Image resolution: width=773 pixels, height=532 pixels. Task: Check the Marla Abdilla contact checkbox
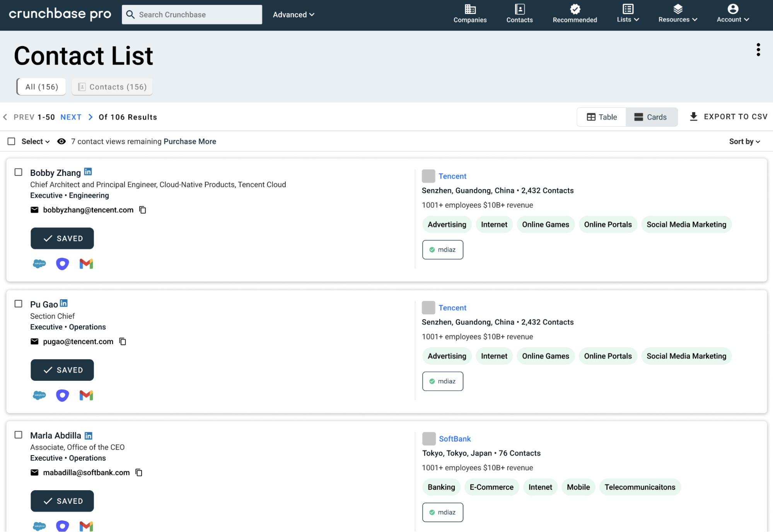tap(18, 435)
